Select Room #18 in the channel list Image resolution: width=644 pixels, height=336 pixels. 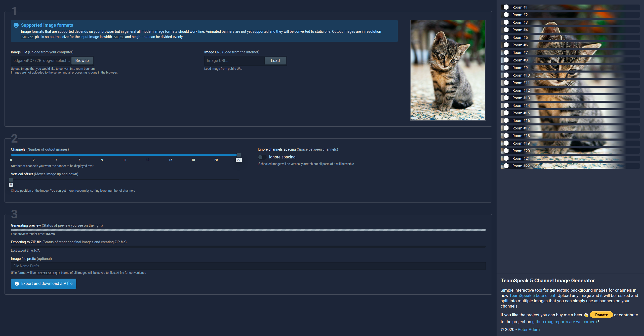[570, 136]
